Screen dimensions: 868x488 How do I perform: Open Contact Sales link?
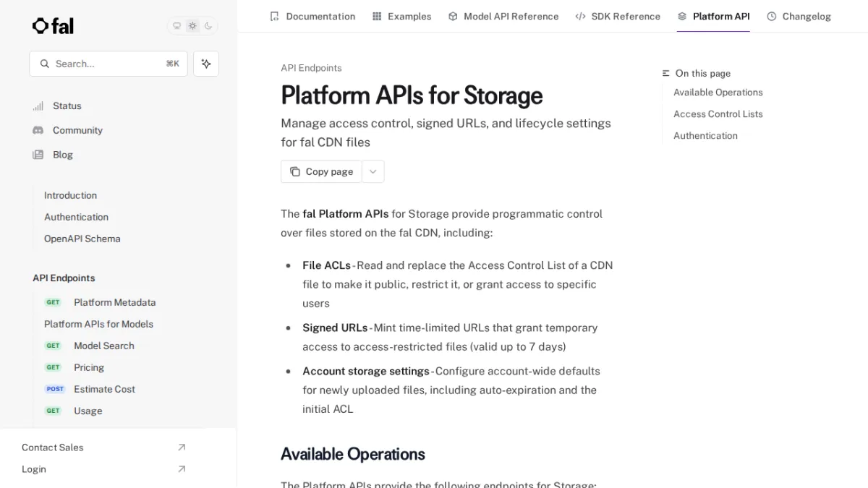(52, 448)
